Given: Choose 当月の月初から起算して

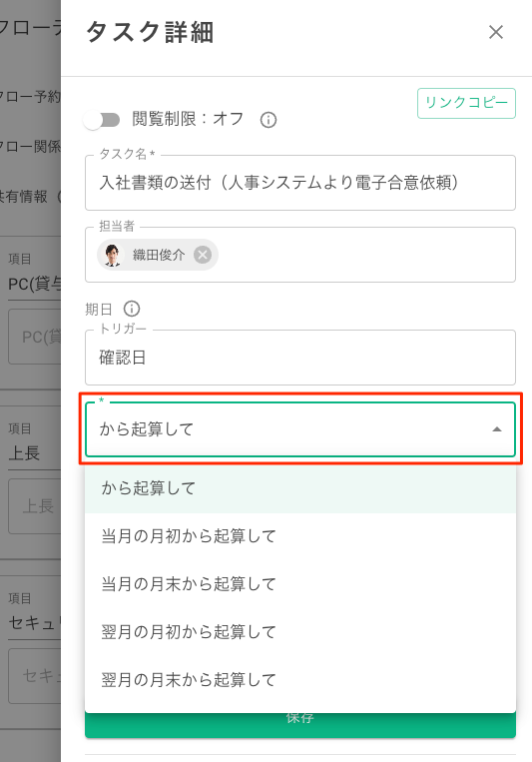Looking at the screenshot, I should click(x=299, y=536).
